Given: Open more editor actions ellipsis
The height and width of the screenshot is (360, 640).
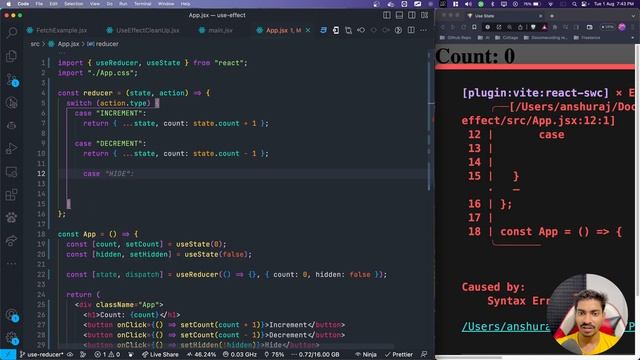Looking at the screenshot, I should (x=424, y=30).
